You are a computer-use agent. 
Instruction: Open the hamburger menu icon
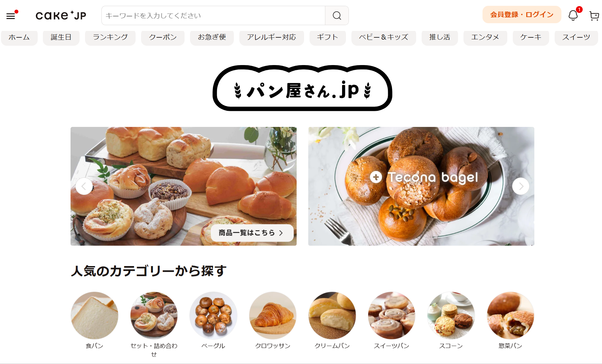[11, 16]
